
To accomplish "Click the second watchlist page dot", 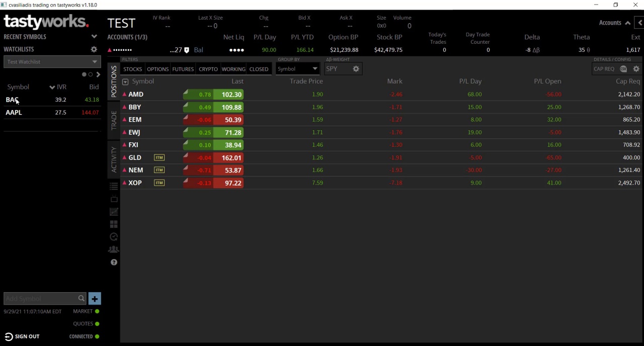I will click(91, 74).
